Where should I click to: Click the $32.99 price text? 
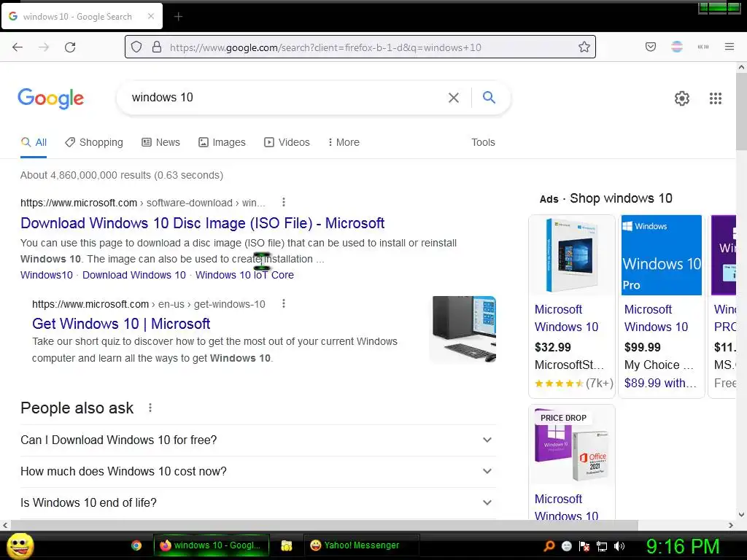[553, 347]
